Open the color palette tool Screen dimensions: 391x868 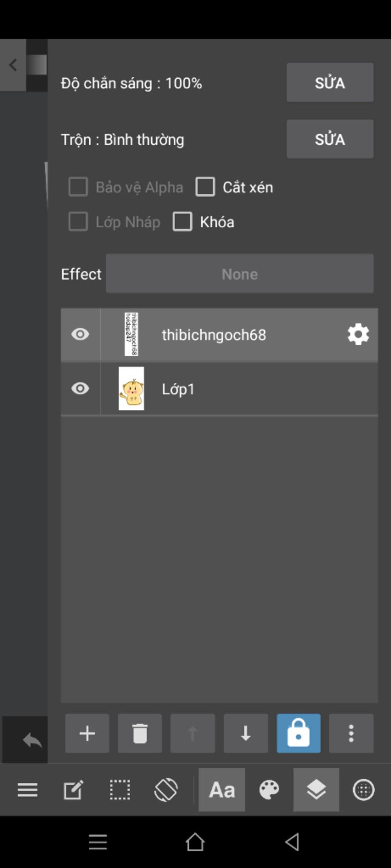click(x=269, y=789)
